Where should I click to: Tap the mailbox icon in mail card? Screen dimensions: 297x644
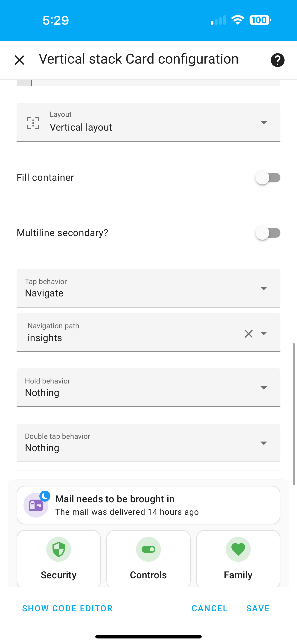click(36, 505)
